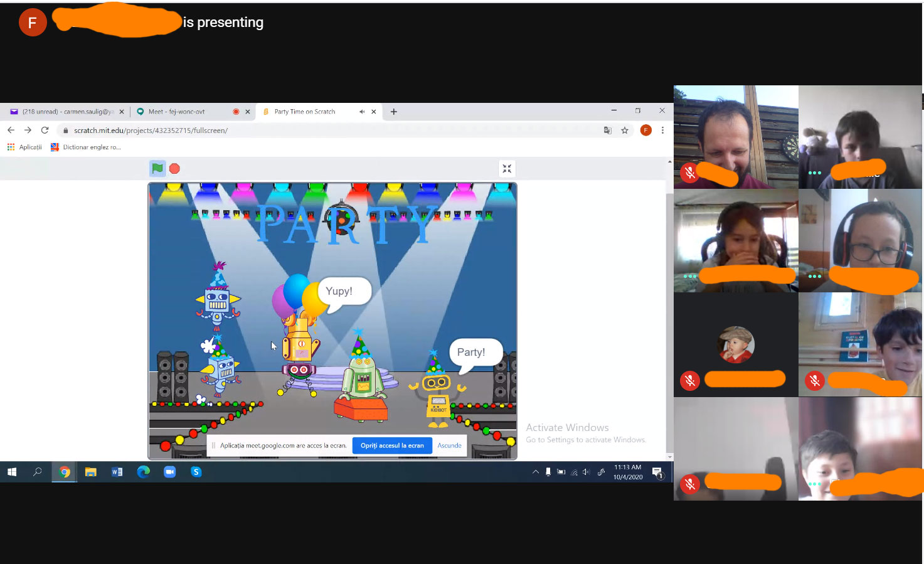Open Skype from the taskbar
The height and width of the screenshot is (564, 924).
(x=196, y=472)
